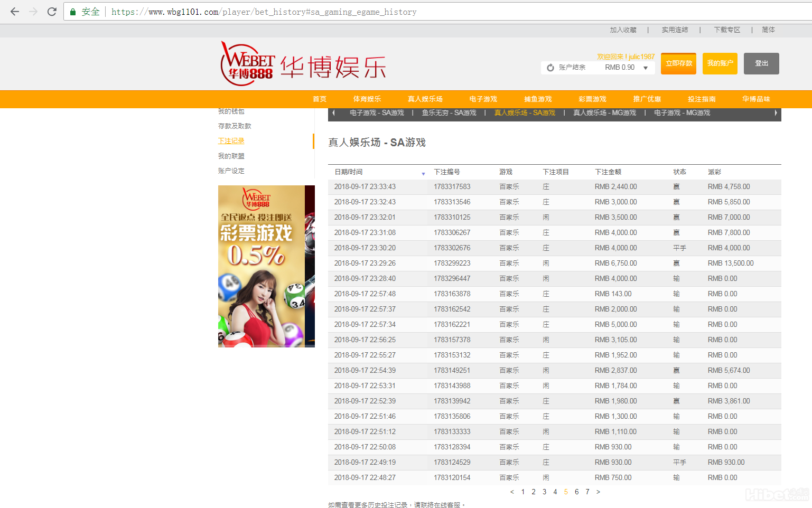The height and width of the screenshot is (508, 812).
Task: Click the account balance refresh icon
Action: pyautogui.click(x=550, y=68)
